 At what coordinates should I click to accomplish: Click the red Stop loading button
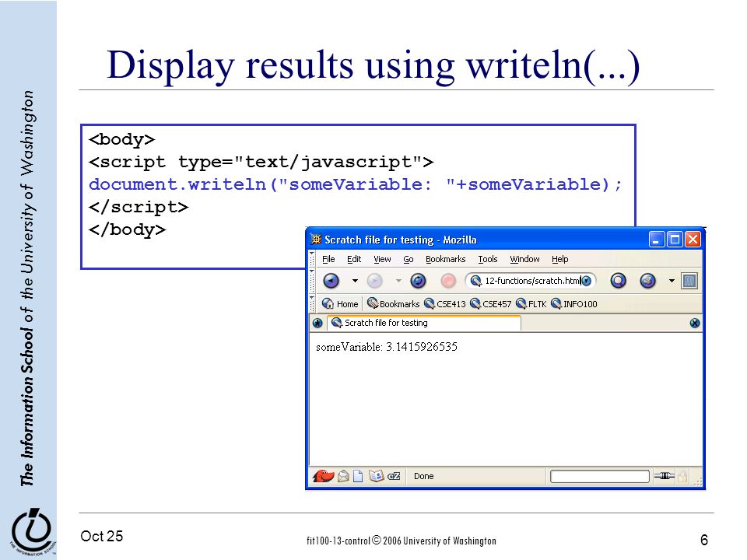pos(448,281)
